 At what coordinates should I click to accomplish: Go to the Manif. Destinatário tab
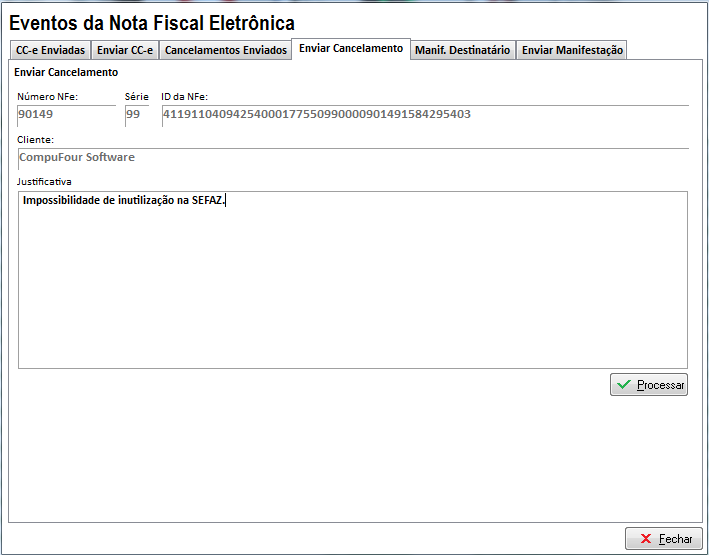462,50
